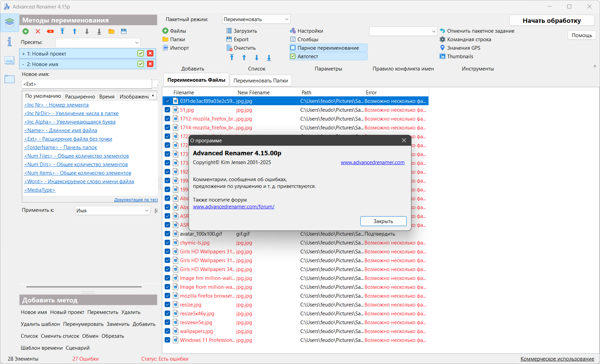
Task: Click the green add method icon
Action: point(26,31)
